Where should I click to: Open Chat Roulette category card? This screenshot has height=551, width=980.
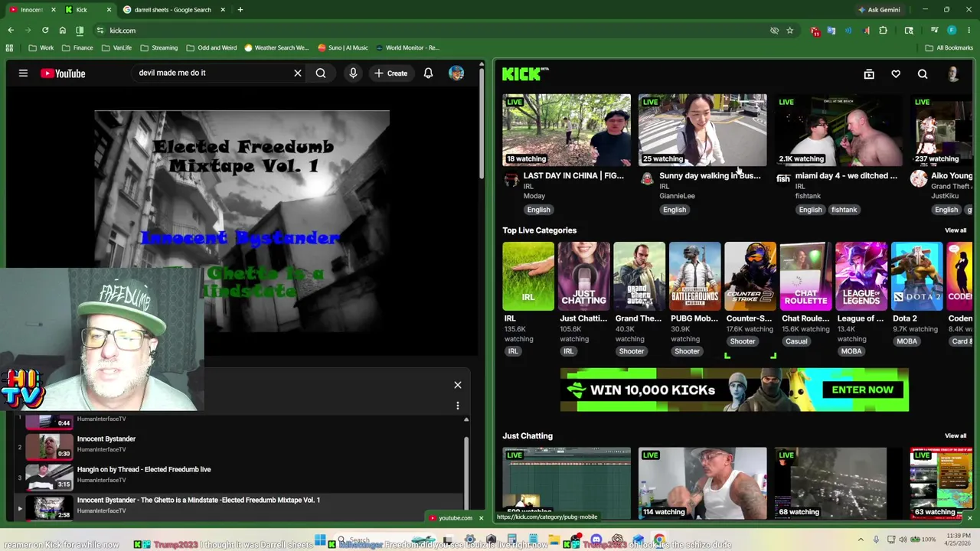click(805, 276)
